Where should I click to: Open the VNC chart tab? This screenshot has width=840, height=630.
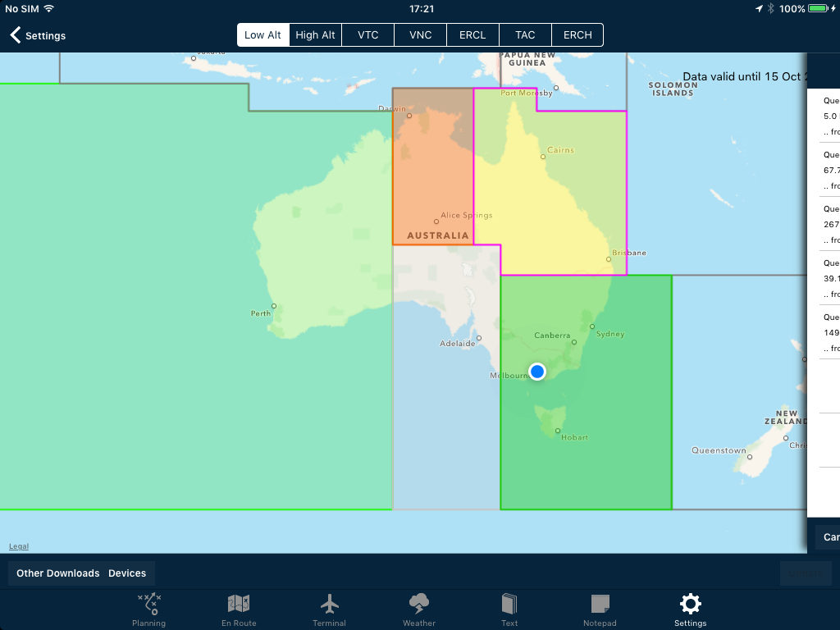click(421, 34)
